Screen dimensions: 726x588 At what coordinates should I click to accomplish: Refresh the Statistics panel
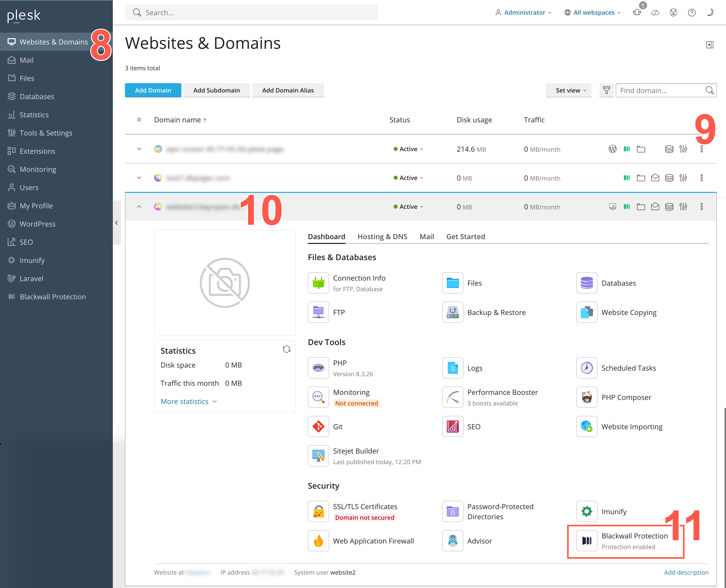pos(286,349)
